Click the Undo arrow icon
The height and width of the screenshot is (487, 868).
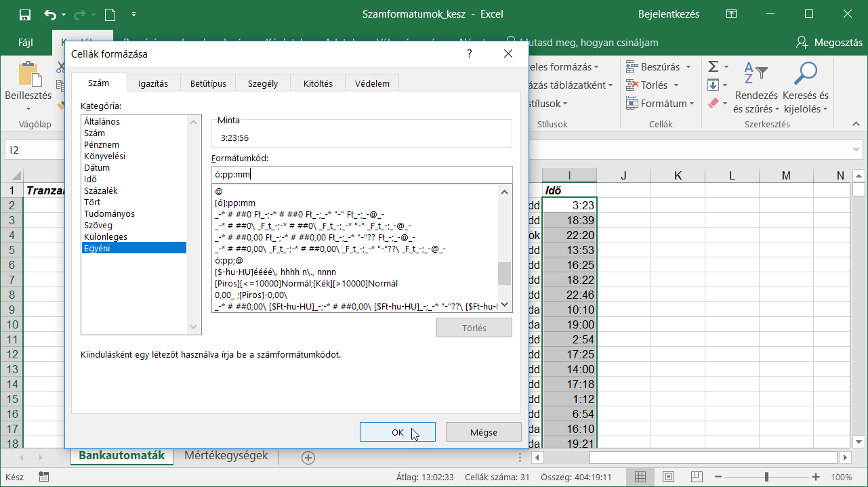(50, 14)
